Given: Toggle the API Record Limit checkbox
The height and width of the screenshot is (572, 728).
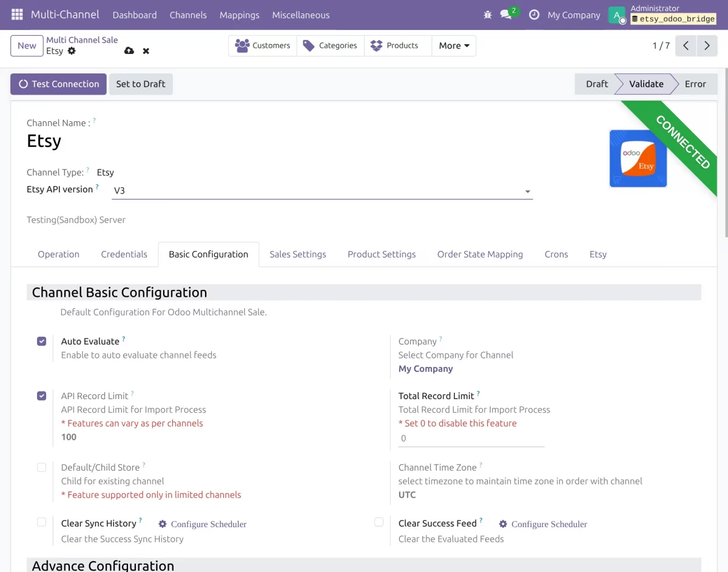Looking at the screenshot, I should [x=41, y=396].
